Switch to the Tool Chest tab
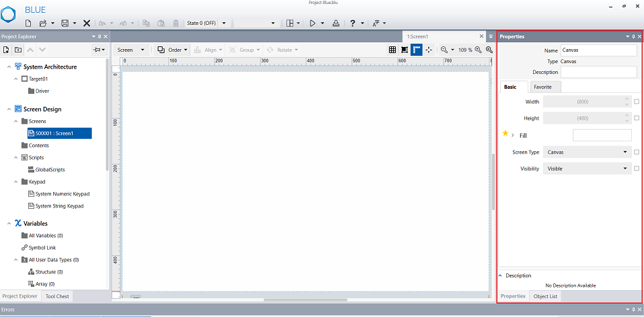Screen dimensions: 644x317 56,296
